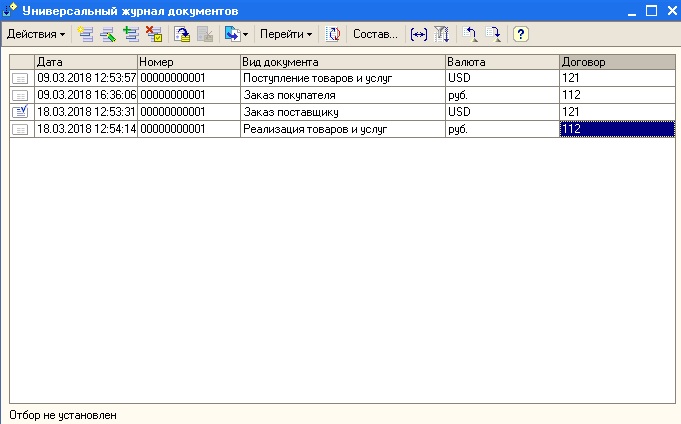
Task: Click the refresh list icon
Action: click(x=334, y=34)
